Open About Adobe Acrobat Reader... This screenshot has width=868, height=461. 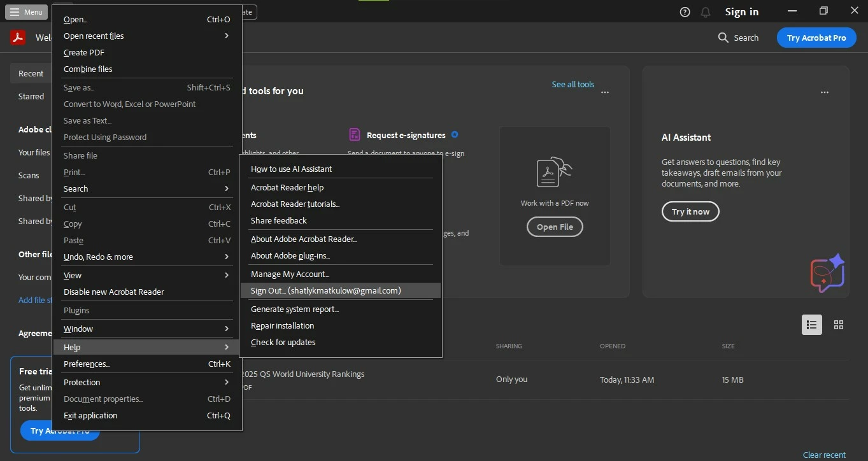(x=341, y=239)
